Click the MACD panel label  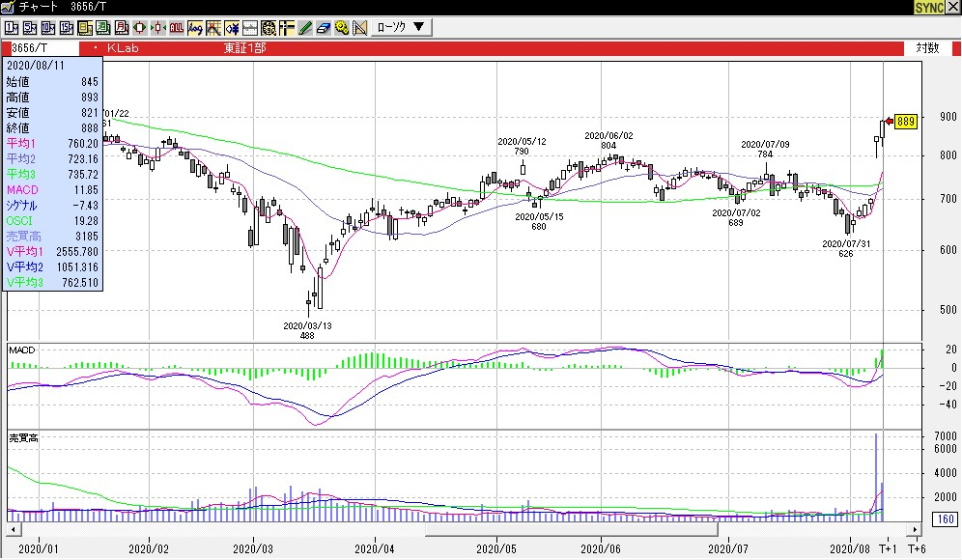(21, 348)
